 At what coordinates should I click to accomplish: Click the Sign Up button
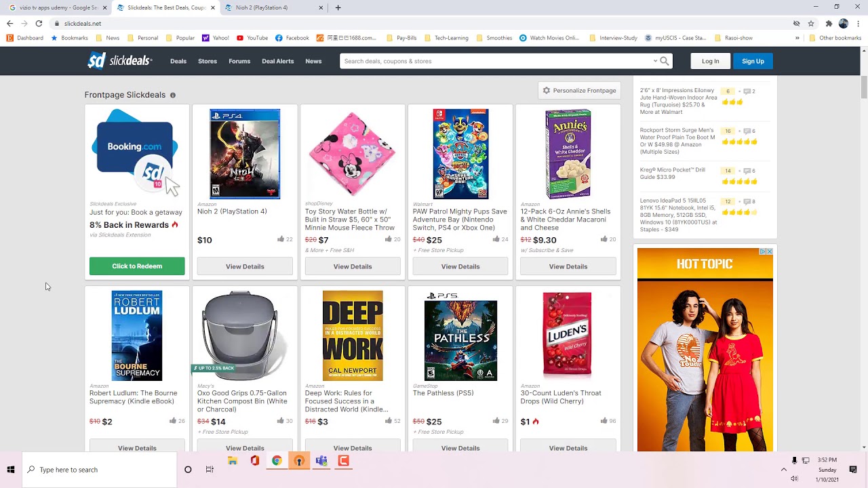[x=753, y=61]
